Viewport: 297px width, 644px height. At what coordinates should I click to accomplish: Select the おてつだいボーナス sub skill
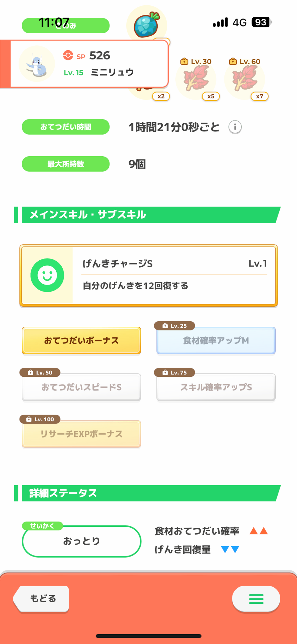pos(81,341)
